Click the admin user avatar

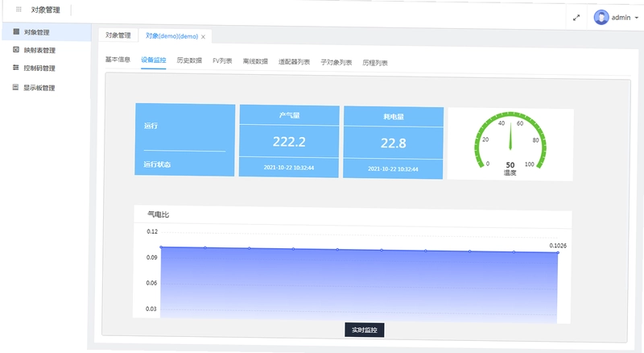coord(601,17)
